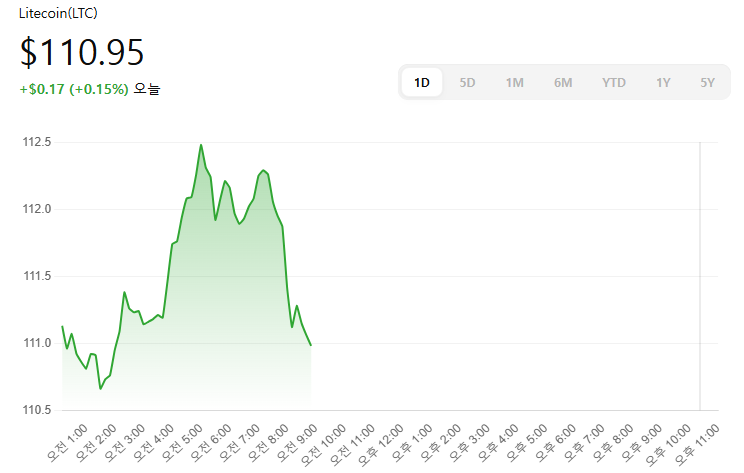Click the $110.95 current price
The width and height of the screenshot is (744, 473).
click(82, 52)
